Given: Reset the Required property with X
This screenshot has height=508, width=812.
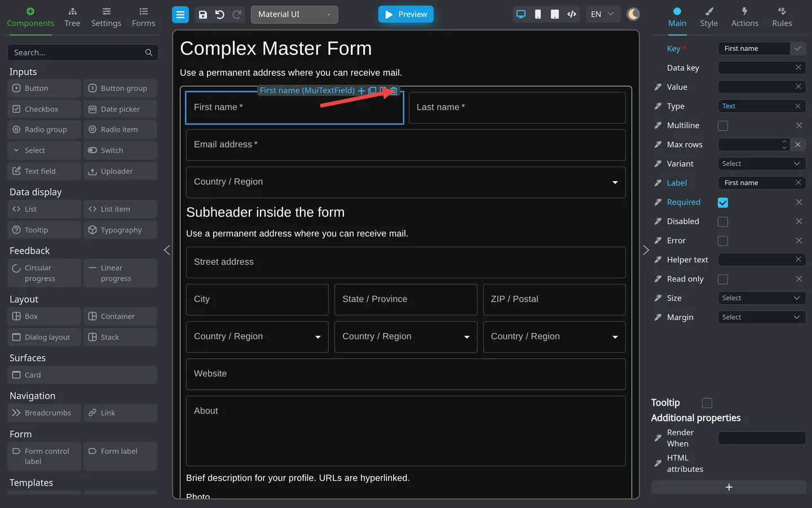Looking at the screenshot, I should click(798, 202).
